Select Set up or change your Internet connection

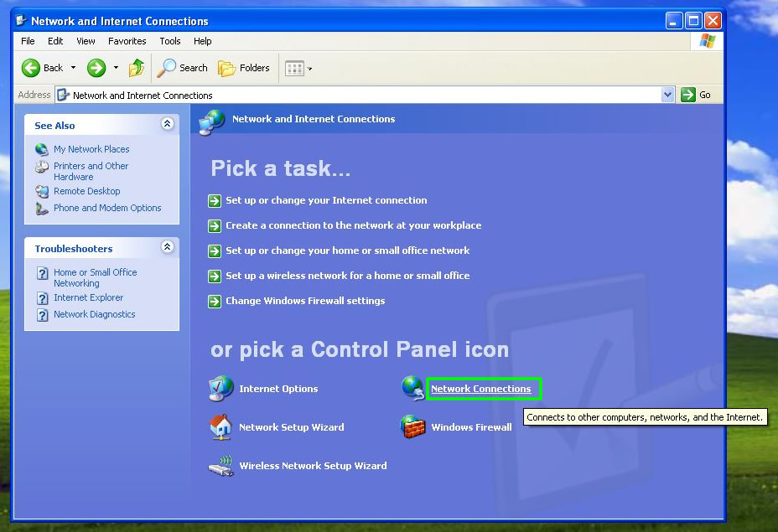click(326, 200)
